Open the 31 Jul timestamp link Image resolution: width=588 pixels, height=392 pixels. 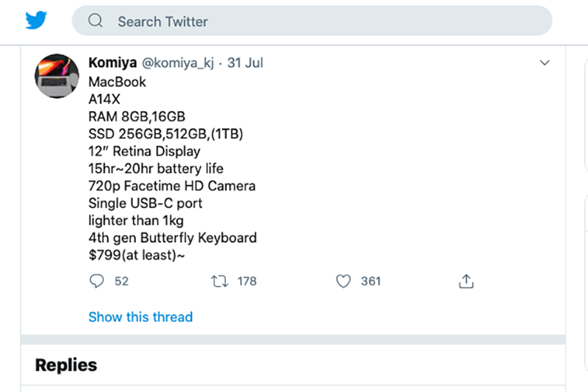pyautogui.click(x=245, y=63)
